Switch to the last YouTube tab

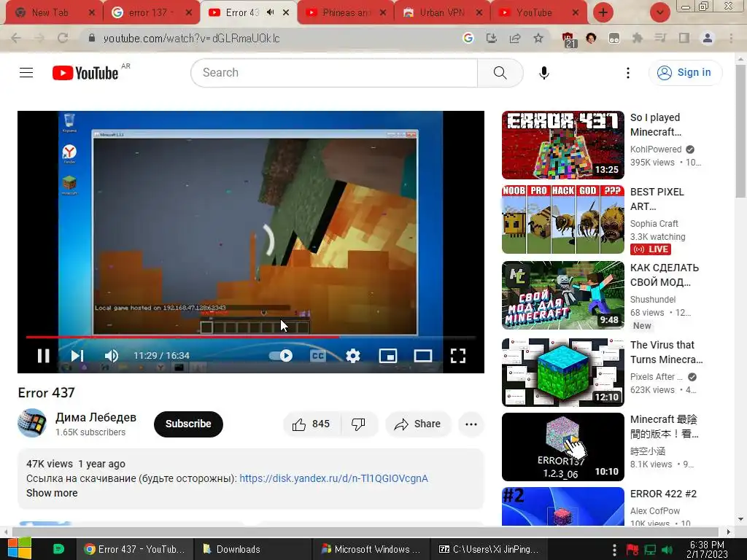pyautogui.click(x=535, y=13)
